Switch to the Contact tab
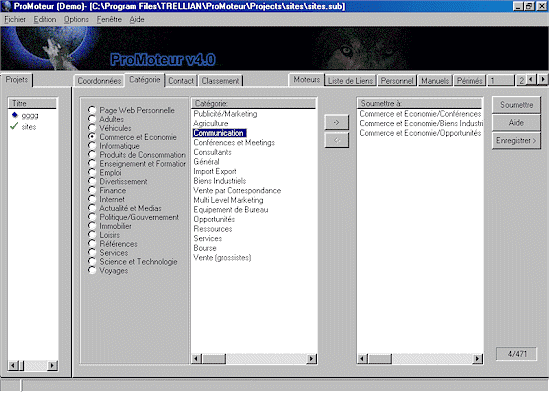This screenshot has height=393, width=550. coord(181,81)
